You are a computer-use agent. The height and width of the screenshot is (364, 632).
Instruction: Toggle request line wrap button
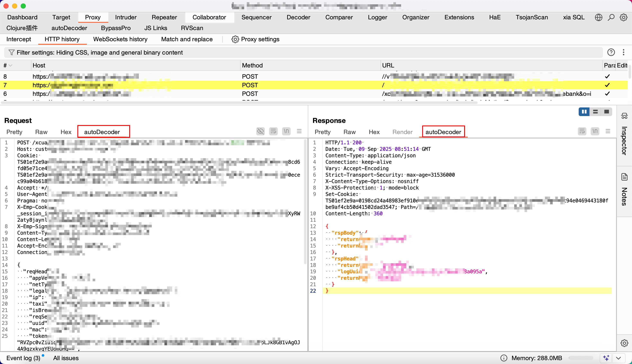pyautogui.click(x=273, y=131)
